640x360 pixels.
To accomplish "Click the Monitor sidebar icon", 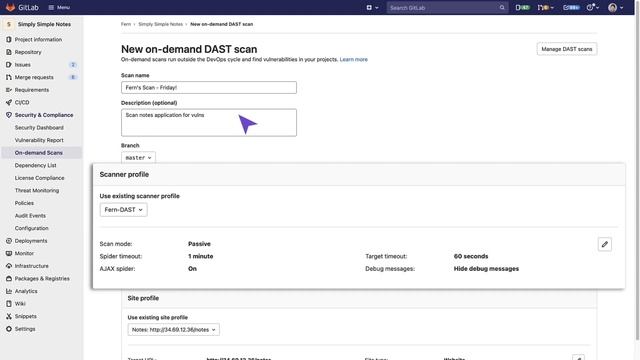I will 9,253.
